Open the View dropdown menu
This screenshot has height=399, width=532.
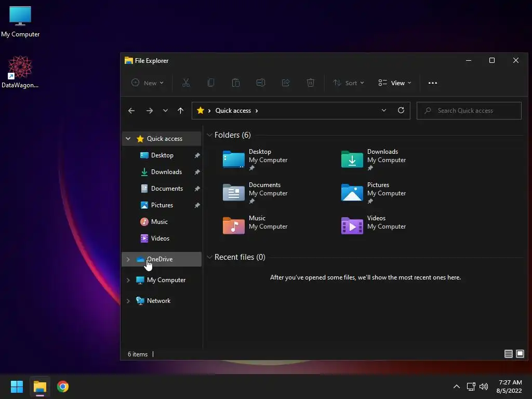[x=395, y=83]
